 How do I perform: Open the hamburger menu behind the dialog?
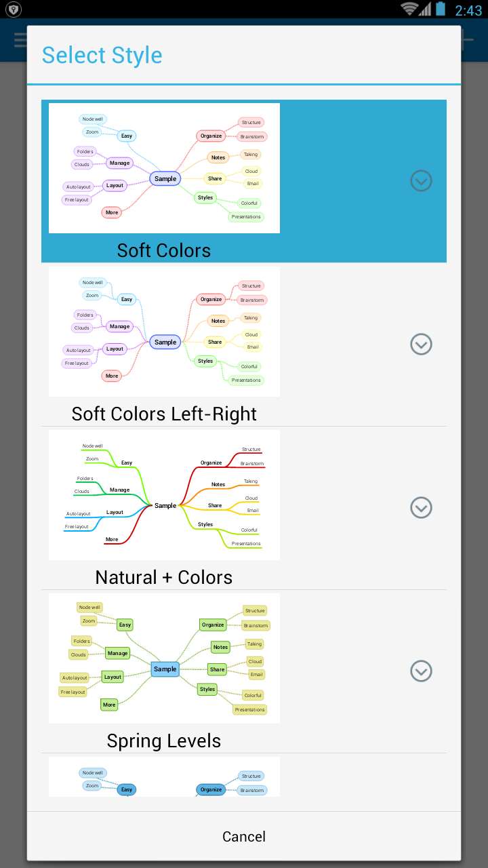pyautogui.click(x=20, y=40)
